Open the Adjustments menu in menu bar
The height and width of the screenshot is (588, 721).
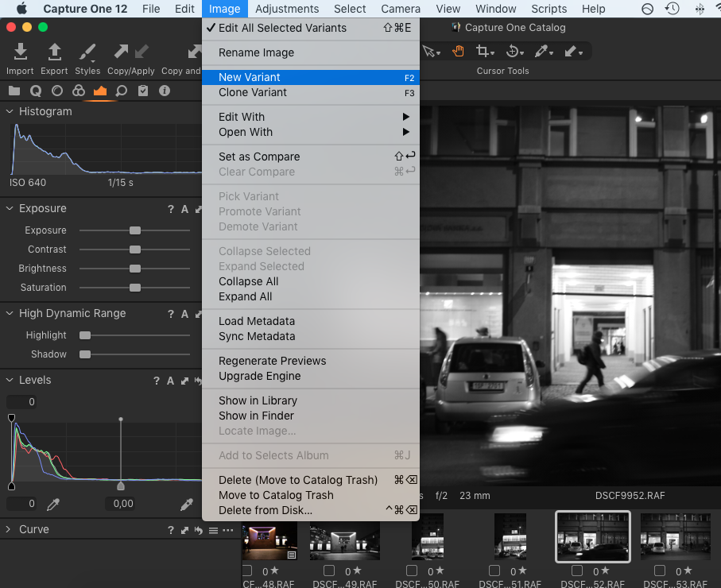coord(287,9)
